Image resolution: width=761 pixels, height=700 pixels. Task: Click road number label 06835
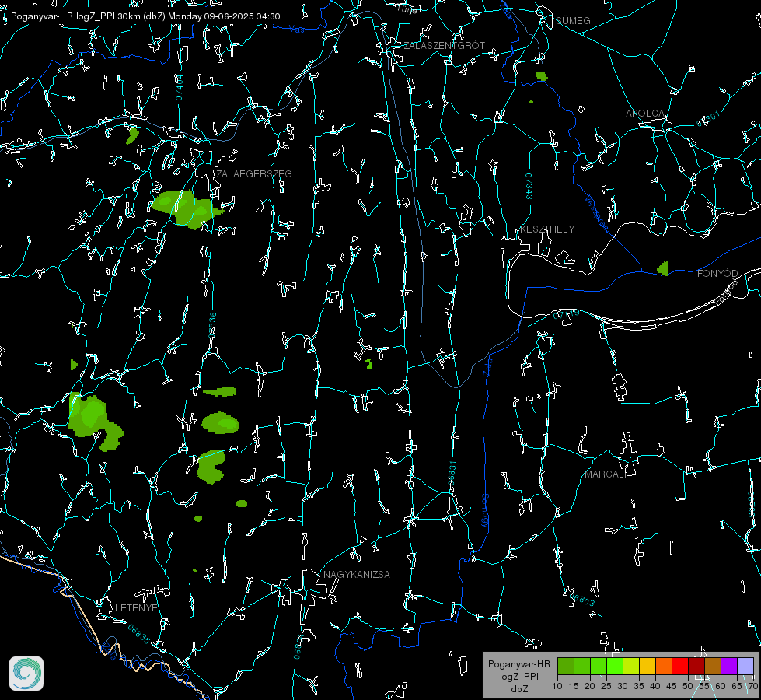click(139, 633)
